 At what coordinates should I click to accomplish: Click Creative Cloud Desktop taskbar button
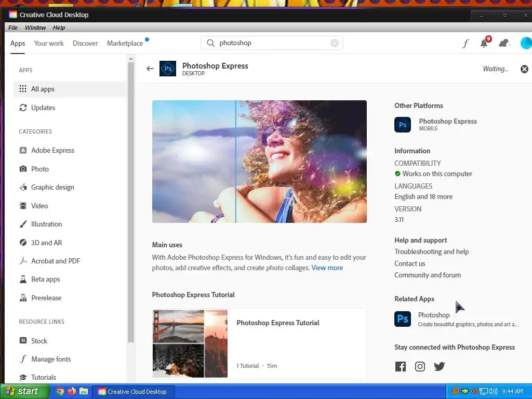134,392
